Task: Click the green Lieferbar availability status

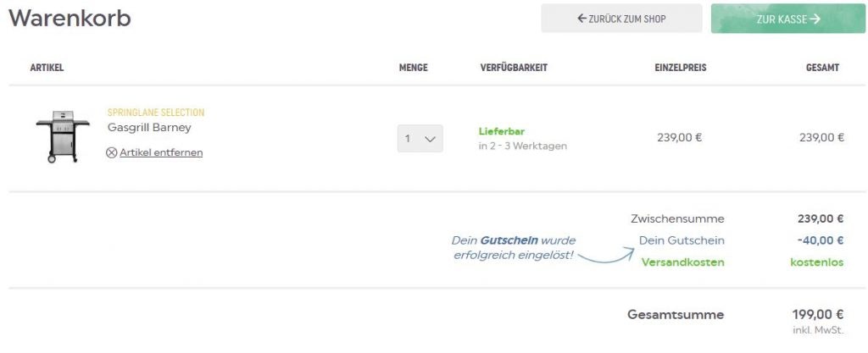Action: pyautogui.click(x=502, y=132)
